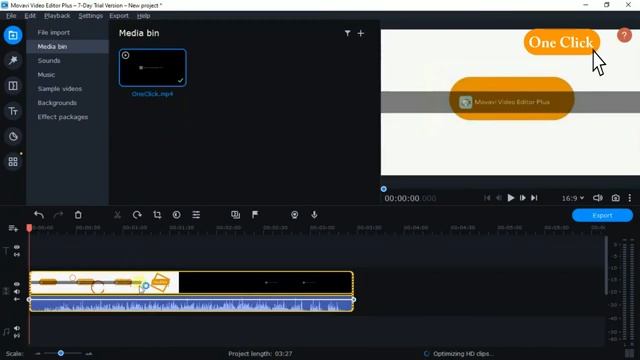This screenshot has width=640, height=360.
Task: Click the add track icon on timeline
Action: (13, 228)
